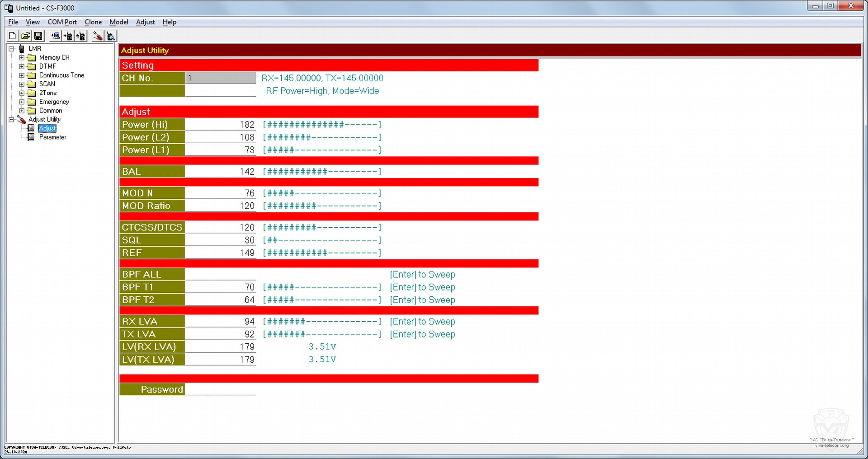
Task: Click the screwdriver adjust toolbar icon
Action: 98,36
